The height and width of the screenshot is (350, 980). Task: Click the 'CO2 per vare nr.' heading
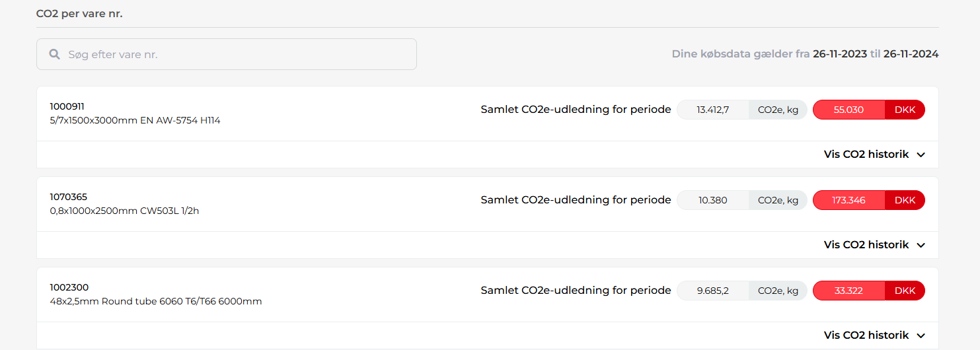coord(79,13)
